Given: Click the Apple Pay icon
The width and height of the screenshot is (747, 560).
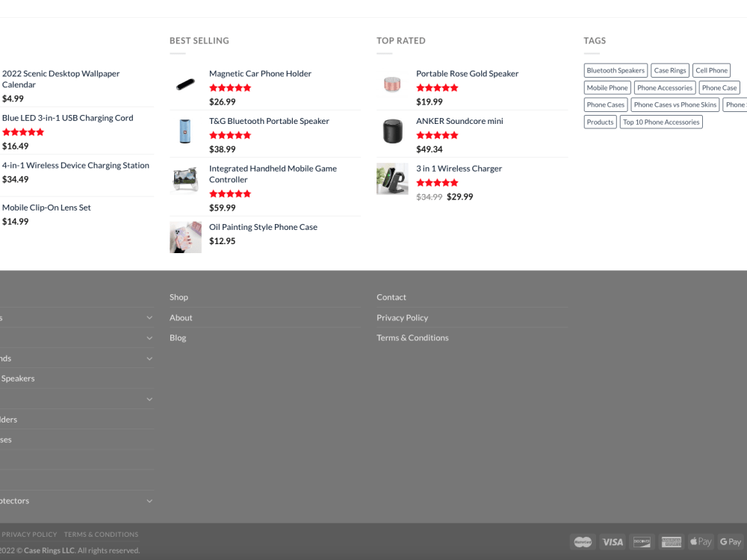Looking at the screenshot, I should 700,541.
